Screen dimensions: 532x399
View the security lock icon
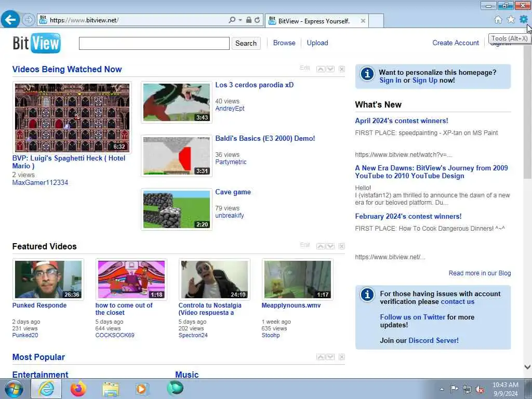tap(249, 20)
